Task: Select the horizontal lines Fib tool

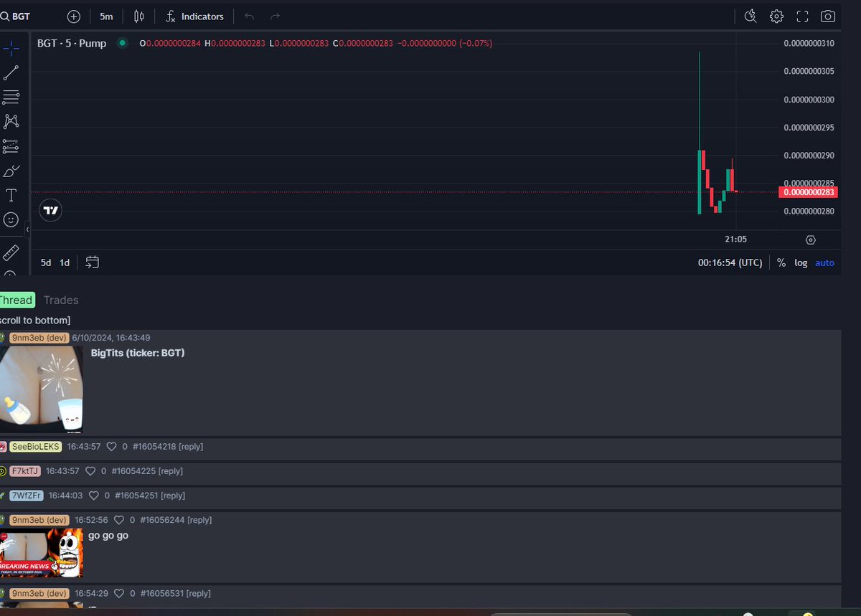Action: pos(11,97)
